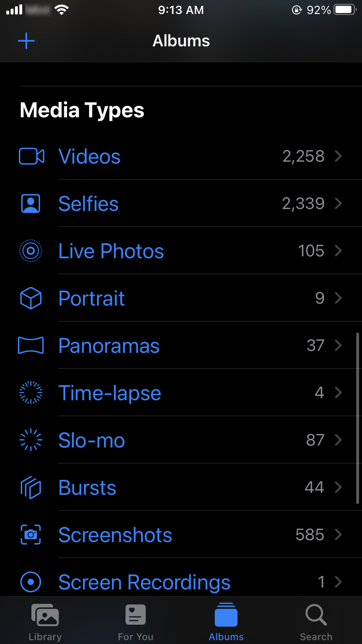
Task: Tap the Live Photos concentric circles icon
Action: [x=31, y=251]
